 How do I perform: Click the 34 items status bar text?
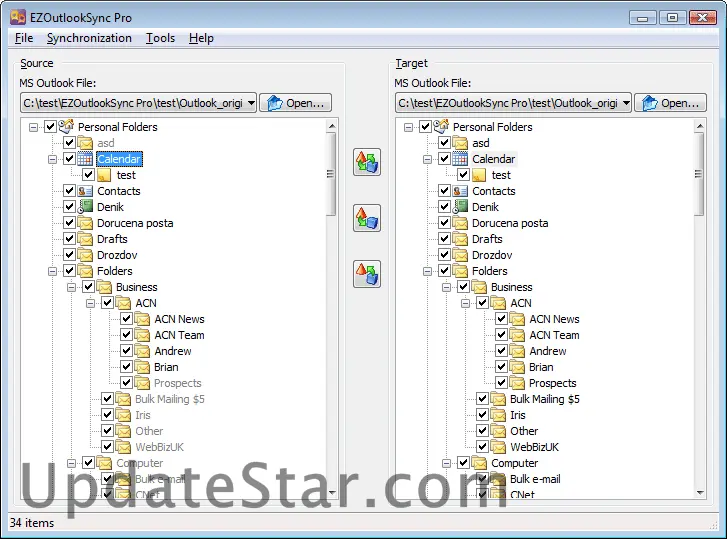[x=32, y=523]
